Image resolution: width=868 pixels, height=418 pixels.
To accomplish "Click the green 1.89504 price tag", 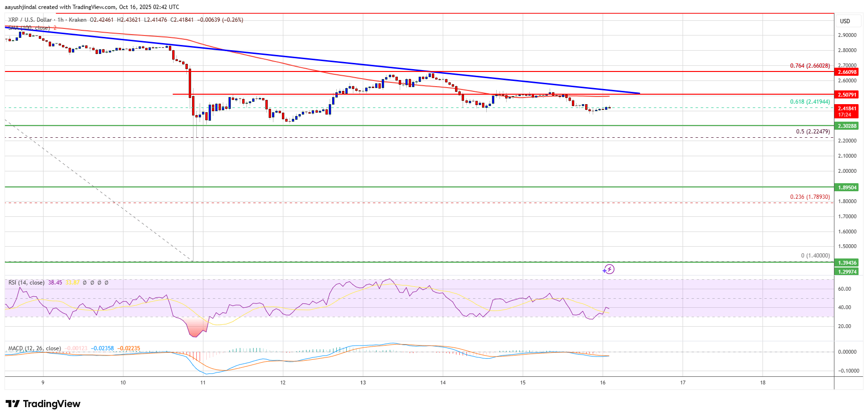I will (x=847, y=187).
